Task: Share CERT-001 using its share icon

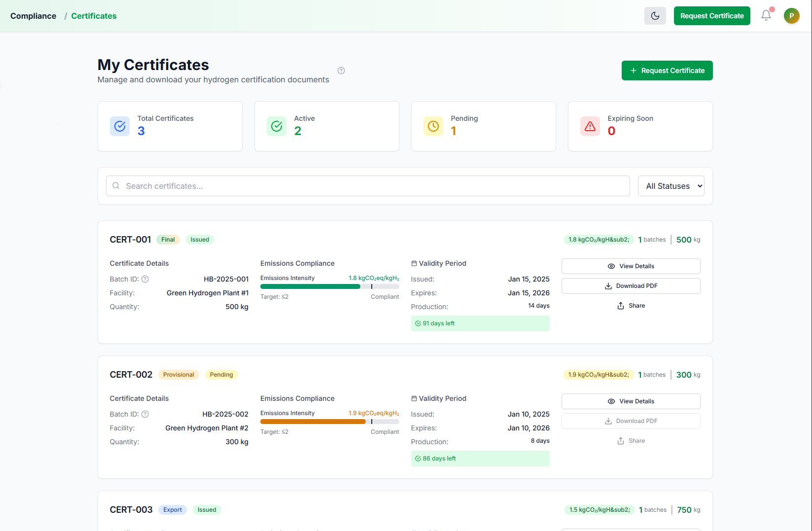Action: click(621, 306)
